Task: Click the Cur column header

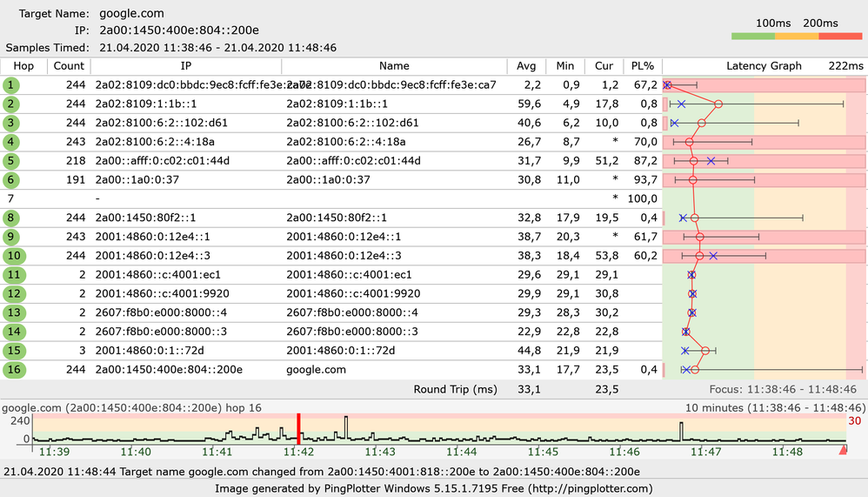Action: click(x=604, y=66)
